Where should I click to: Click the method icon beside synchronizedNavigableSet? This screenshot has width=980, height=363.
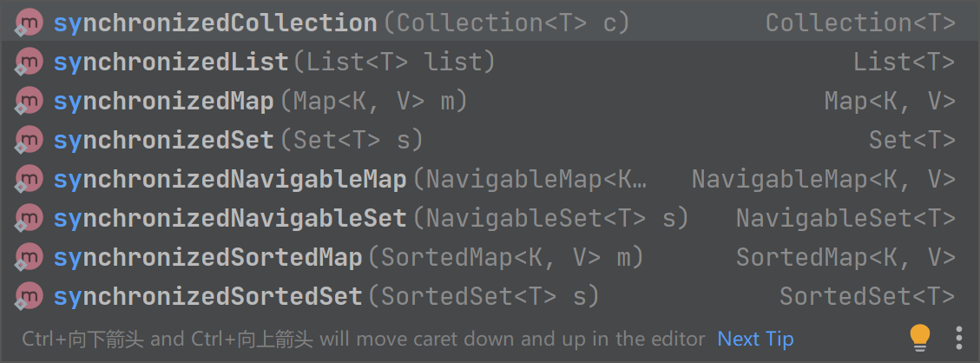pos(28,218)
